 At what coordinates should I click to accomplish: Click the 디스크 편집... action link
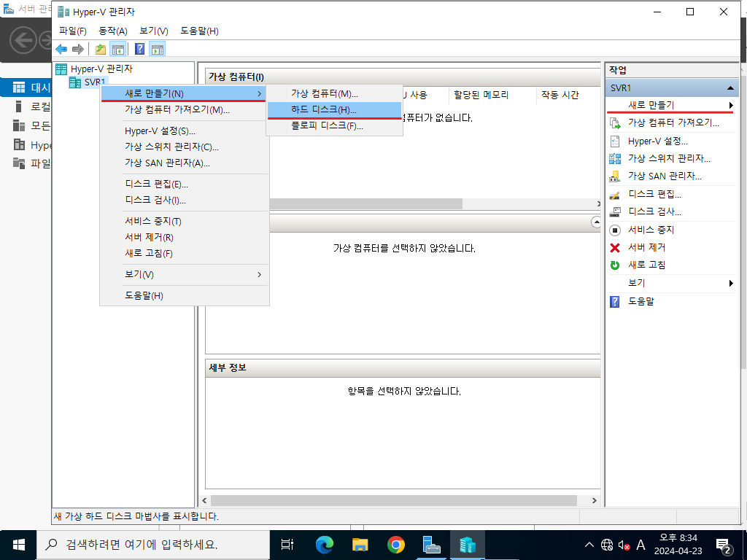[654, 194]
